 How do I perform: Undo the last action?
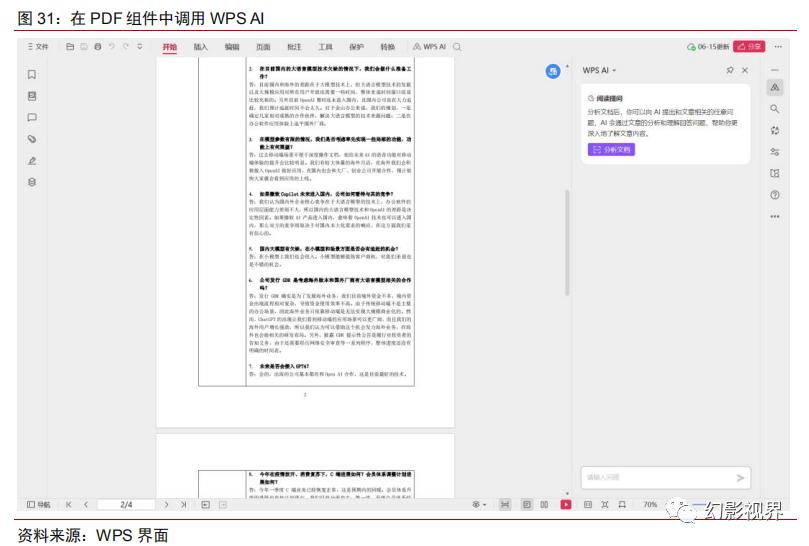tap(111, 46)
